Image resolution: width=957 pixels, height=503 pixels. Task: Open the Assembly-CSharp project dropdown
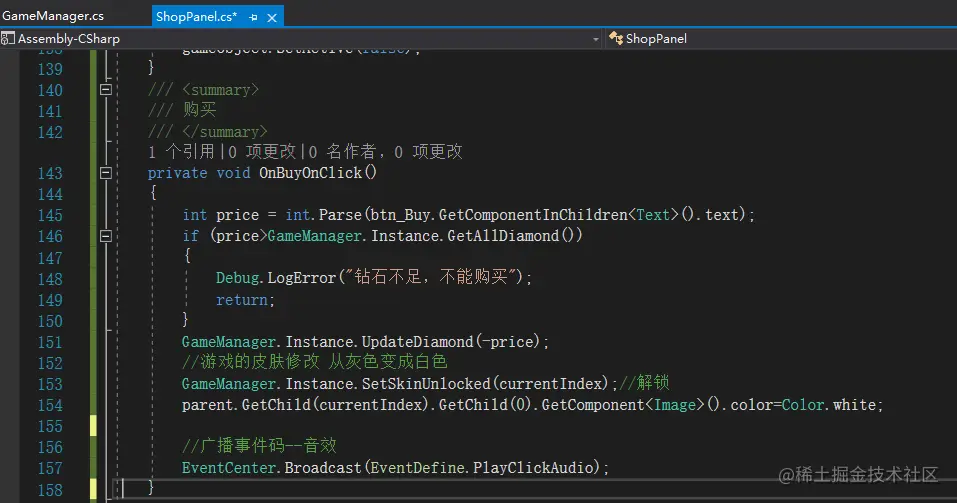[596, 39]
